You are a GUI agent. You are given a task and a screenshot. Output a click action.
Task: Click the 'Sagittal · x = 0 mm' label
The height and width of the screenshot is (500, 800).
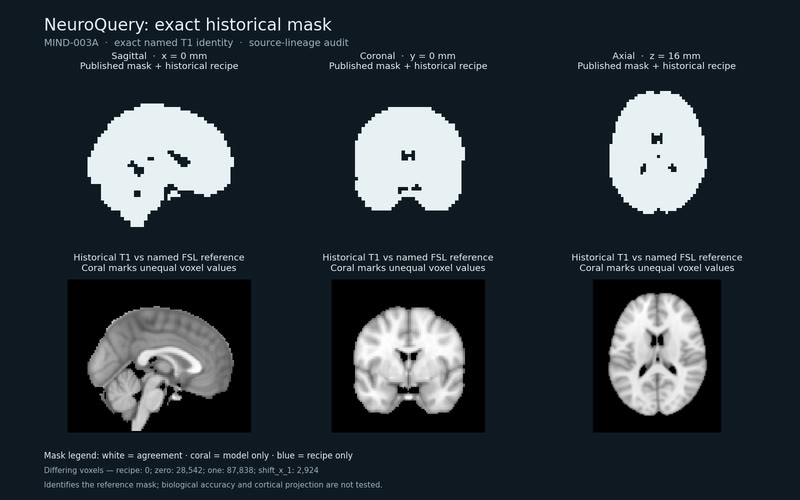tap(159, 56)
